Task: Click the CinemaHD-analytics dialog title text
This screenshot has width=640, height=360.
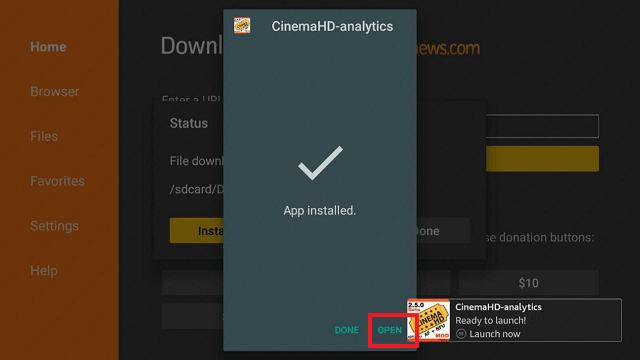Action: tap(332, 26)
